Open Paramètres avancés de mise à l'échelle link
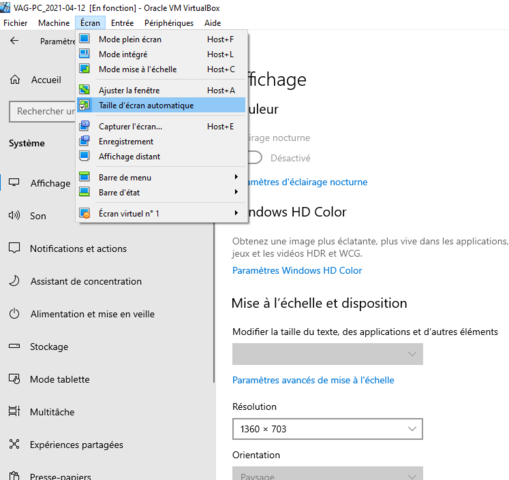The width and height of the screenshot is (509, 480). click(x=313, y=380)
